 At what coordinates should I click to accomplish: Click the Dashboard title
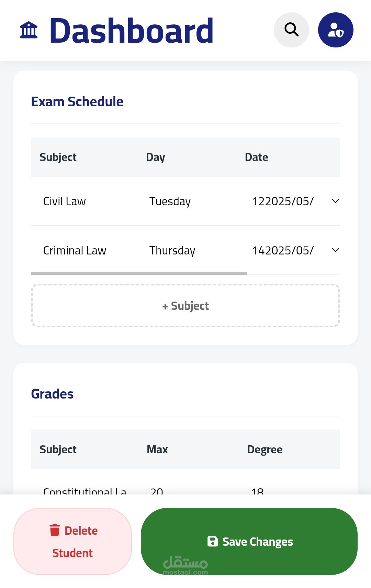131,31
